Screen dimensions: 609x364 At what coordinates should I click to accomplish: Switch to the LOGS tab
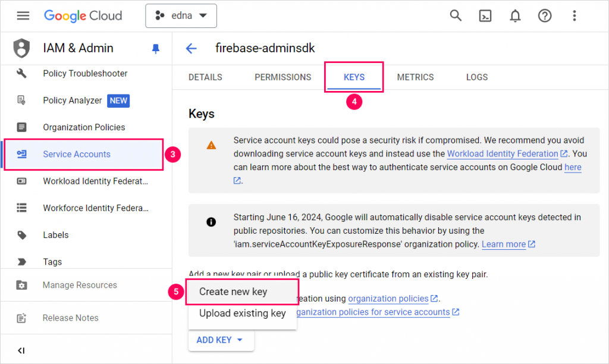coord(476,77)
